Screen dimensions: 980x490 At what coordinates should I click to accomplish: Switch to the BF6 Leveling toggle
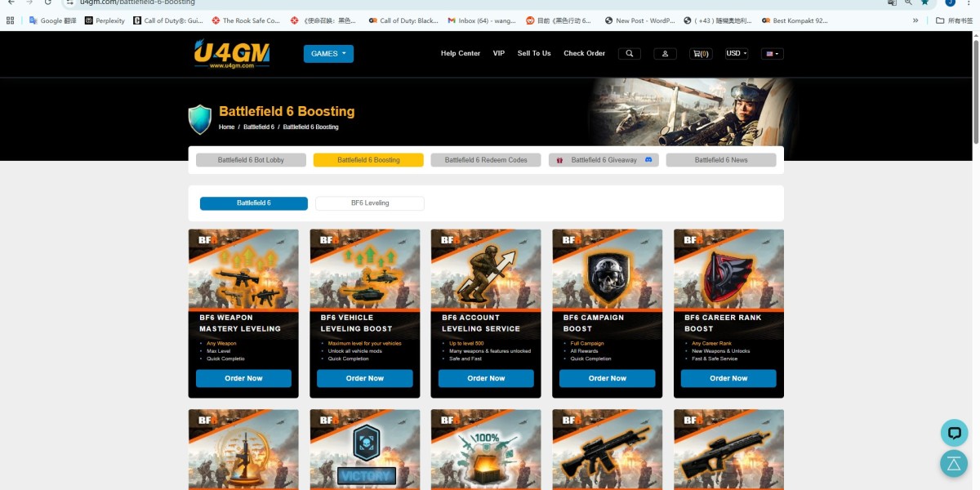coord(369,203)
